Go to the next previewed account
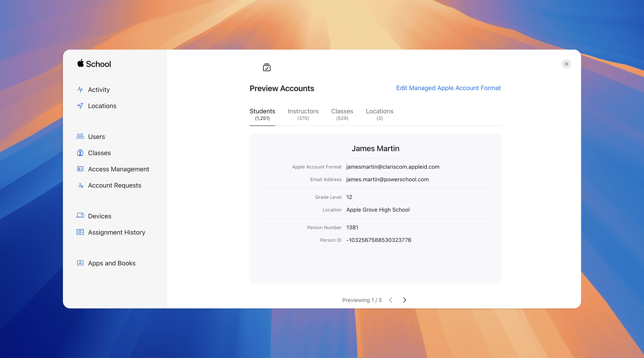644x358 pixels. 404,300
